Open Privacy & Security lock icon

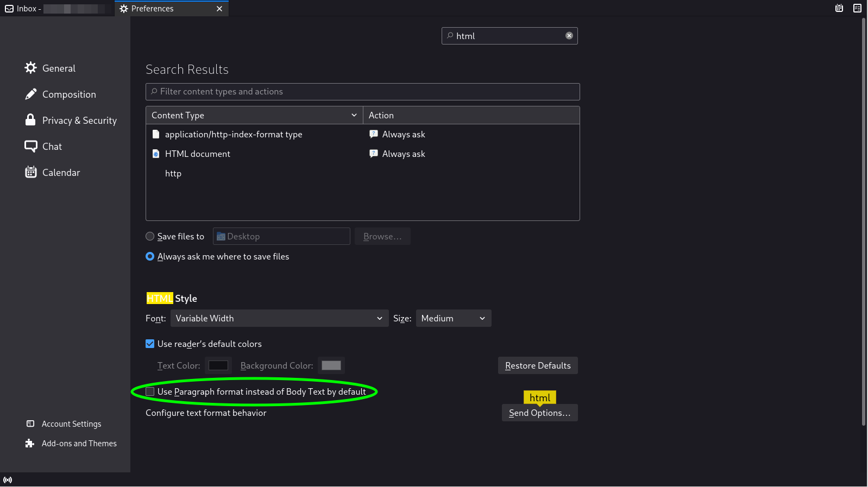[30, 120]
